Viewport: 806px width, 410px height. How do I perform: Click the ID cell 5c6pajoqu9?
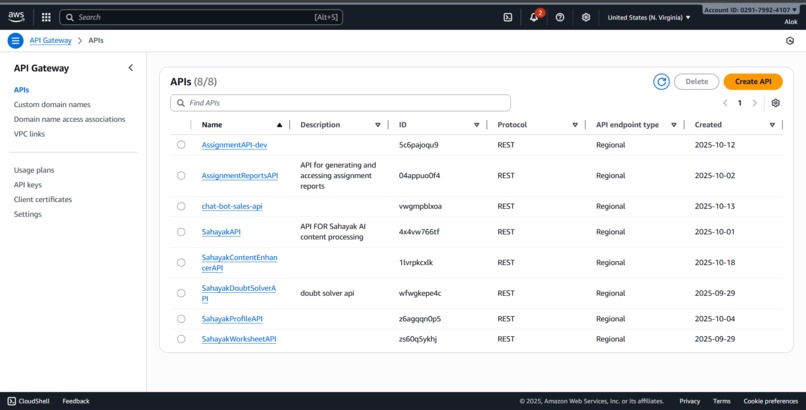[x=418, y=145]
